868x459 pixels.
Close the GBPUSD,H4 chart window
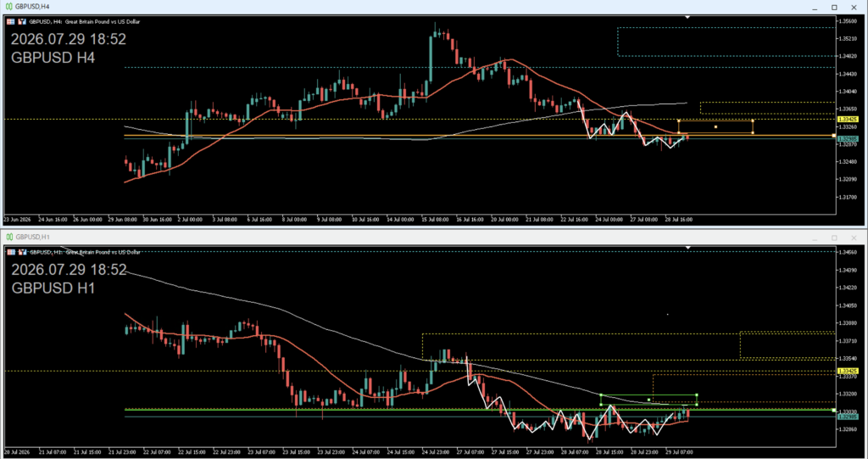(x=854, y=7)
